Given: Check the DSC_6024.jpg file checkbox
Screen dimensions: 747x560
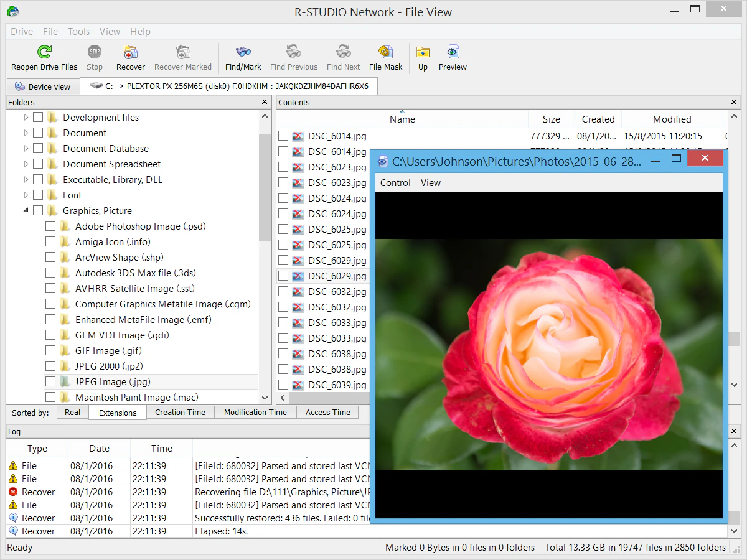Looking at the screenshot, I should 284,198.
